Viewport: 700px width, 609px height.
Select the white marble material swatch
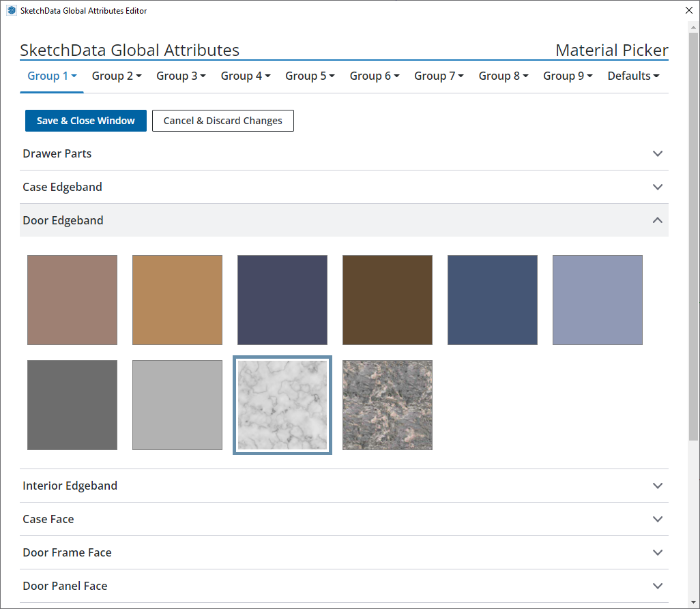[x=282, y=405]
